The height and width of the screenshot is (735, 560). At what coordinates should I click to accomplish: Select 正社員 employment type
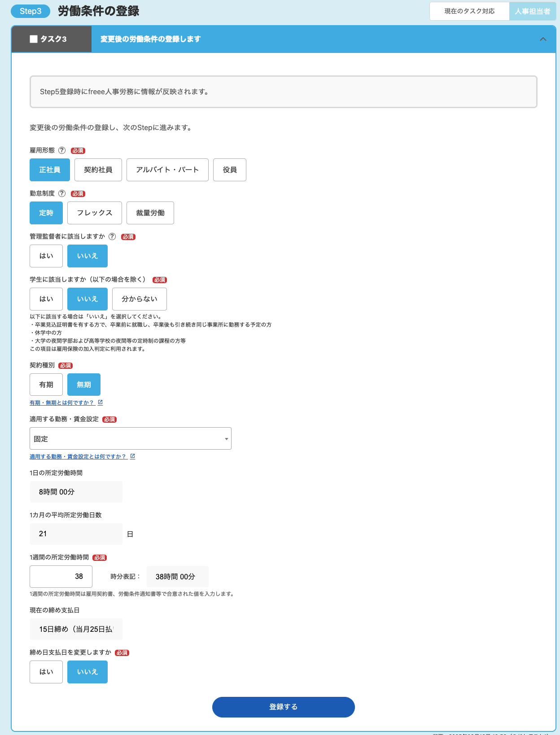click(x=50, y=170)
